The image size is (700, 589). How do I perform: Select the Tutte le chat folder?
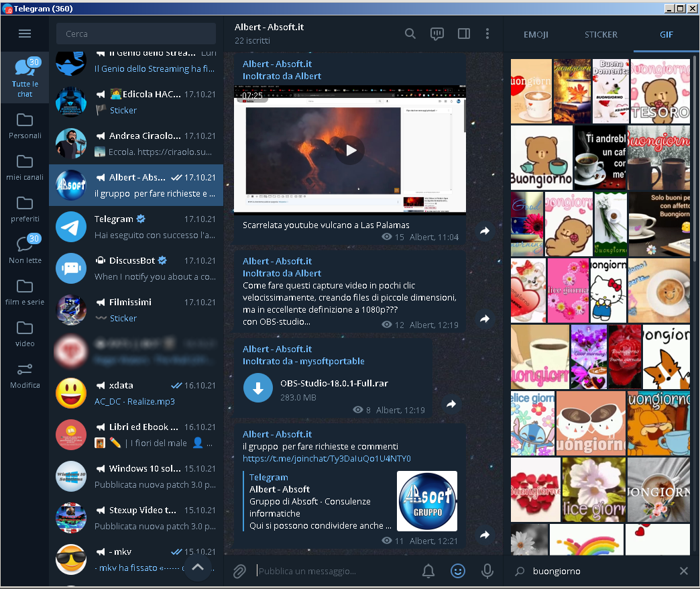click(x=25, y=77)
